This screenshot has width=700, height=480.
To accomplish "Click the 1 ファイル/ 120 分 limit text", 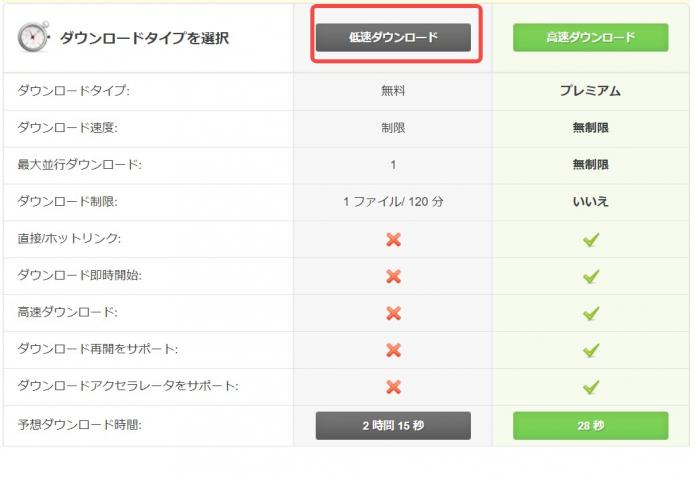I will pos(393,201).
